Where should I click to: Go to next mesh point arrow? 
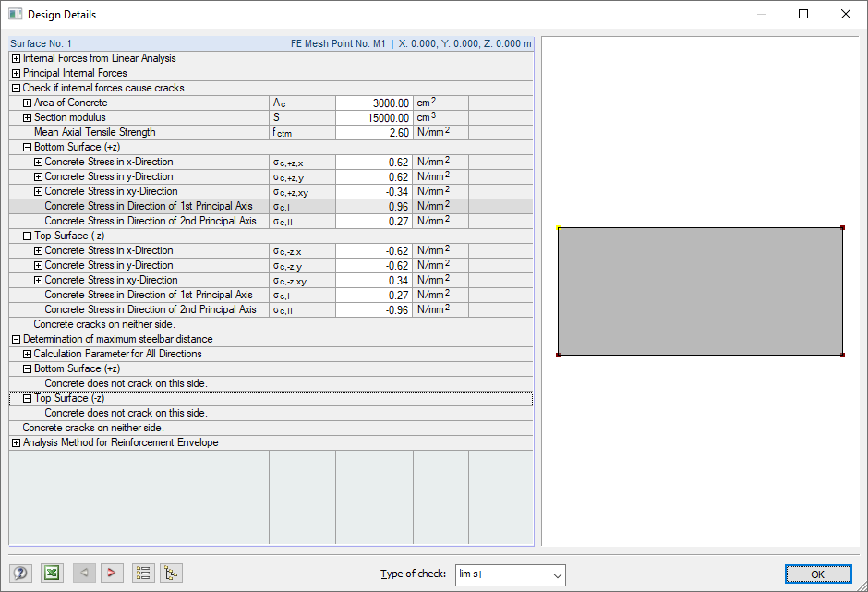point(111,573)
